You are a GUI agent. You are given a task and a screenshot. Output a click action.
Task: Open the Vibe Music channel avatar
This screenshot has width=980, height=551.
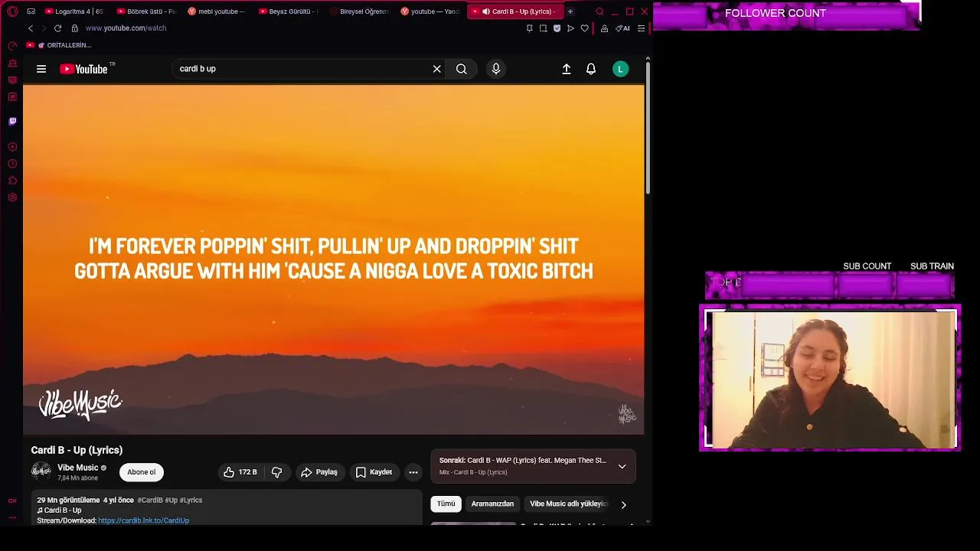click(41, 471)
